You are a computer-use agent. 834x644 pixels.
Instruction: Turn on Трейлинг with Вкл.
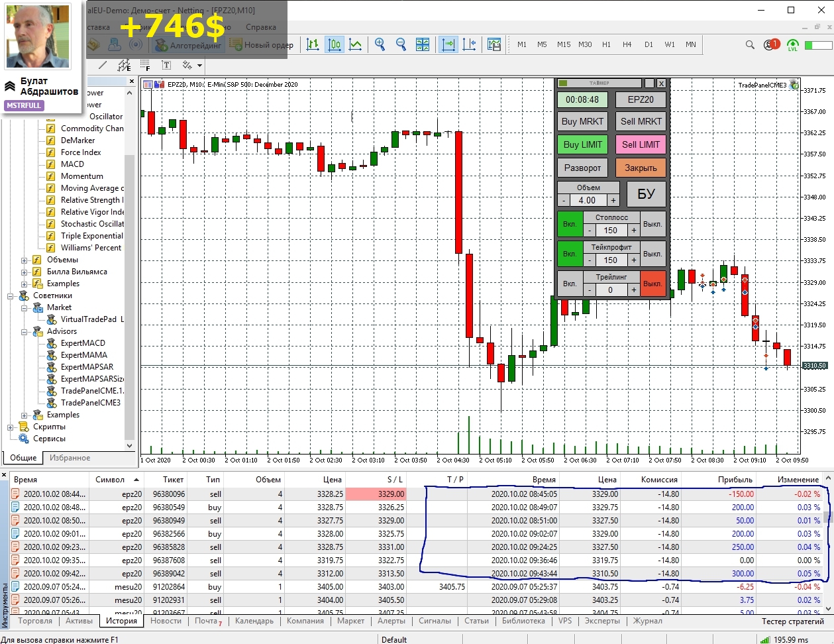570,284
